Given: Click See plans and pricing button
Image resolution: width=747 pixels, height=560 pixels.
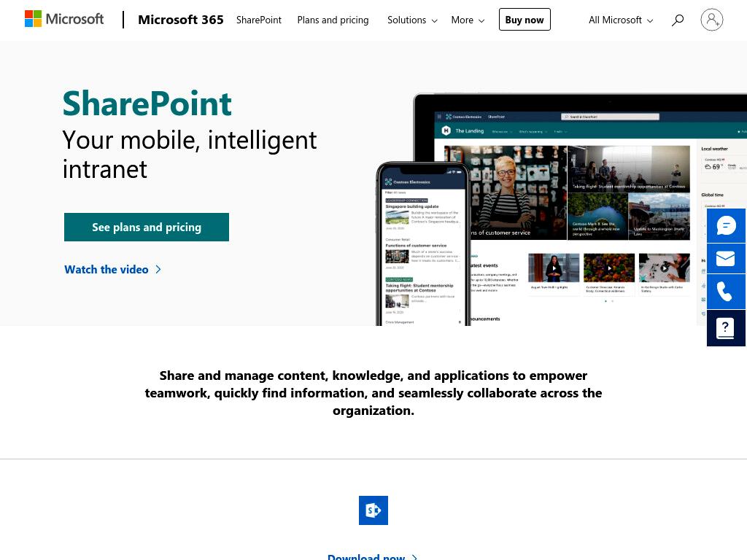Looking at the screenshot, I should pyautogui.click(x=147, y=227).
